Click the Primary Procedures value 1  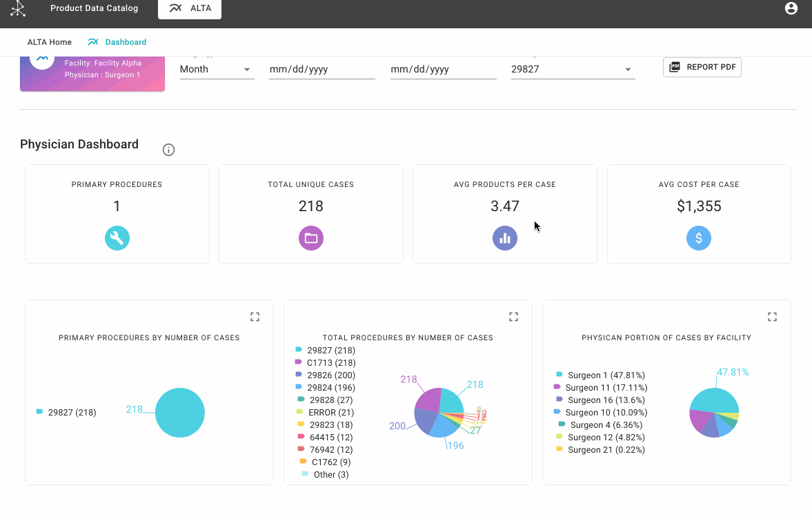[117, 206]
